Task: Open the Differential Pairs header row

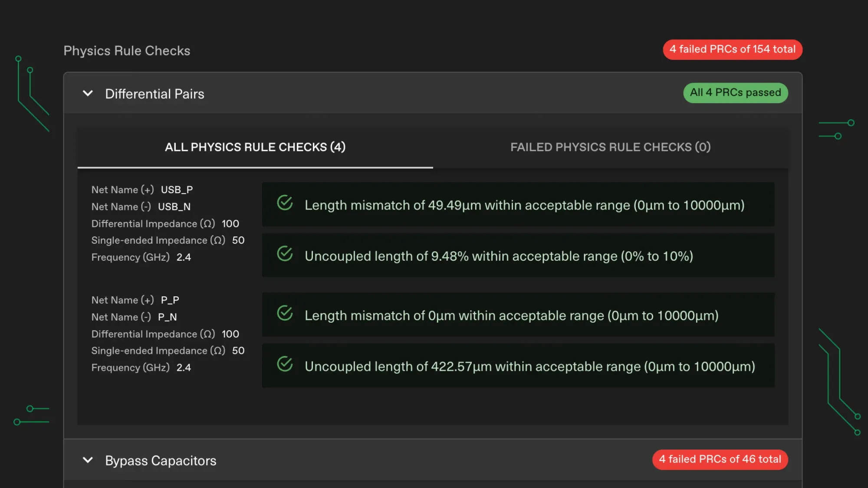Action: [433, 93]
